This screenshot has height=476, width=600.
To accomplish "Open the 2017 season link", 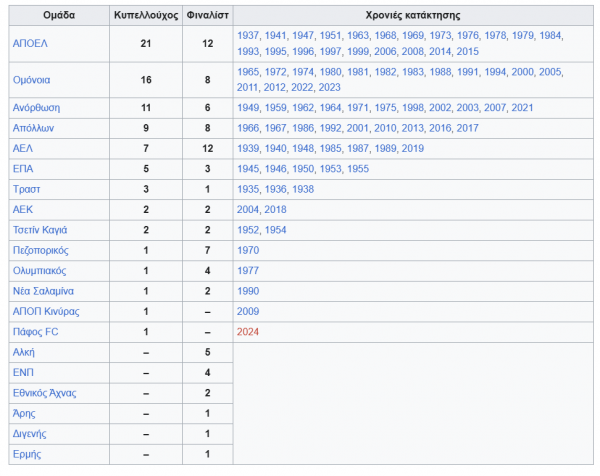I will pos(468,128).
